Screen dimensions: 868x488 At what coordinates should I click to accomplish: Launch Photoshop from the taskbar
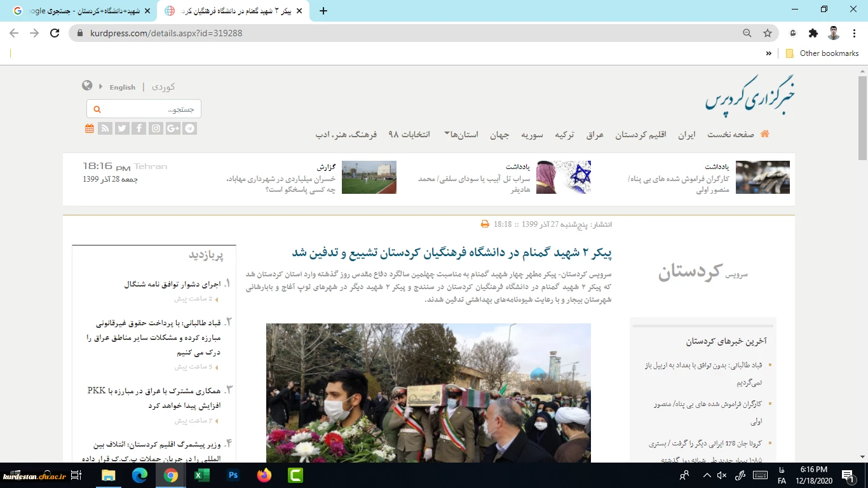tap(233, 475)
